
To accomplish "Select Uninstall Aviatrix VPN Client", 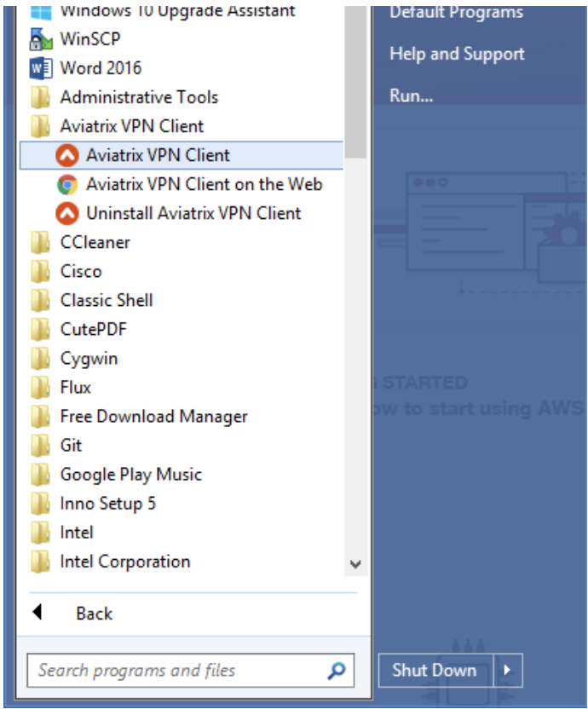I will pyautogui.click(x=193, y=213).
